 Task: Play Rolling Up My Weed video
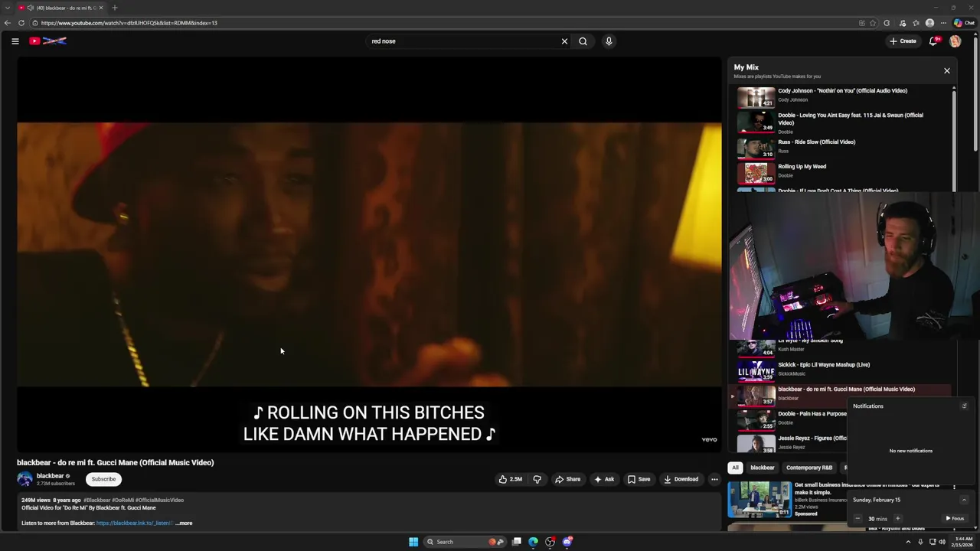(842, 171)
